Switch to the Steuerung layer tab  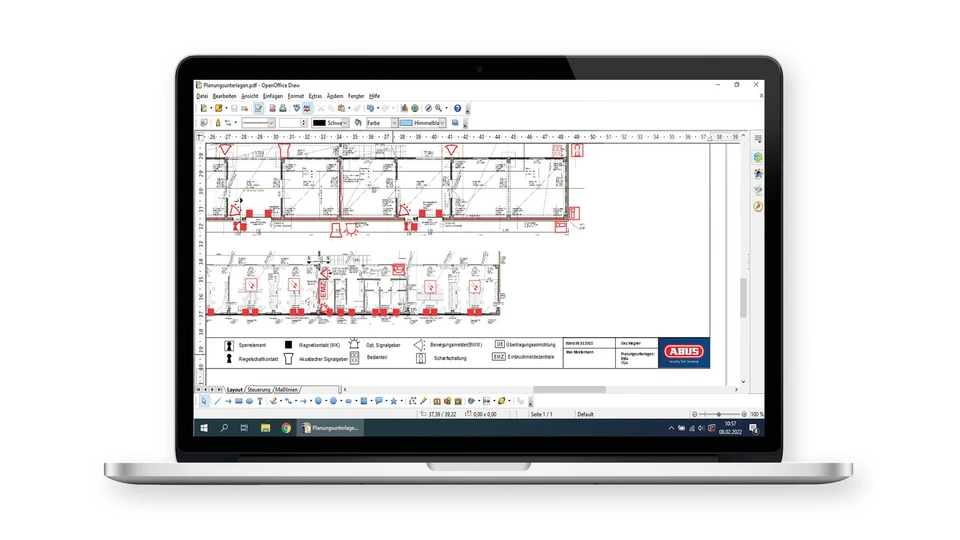point(258,389)
